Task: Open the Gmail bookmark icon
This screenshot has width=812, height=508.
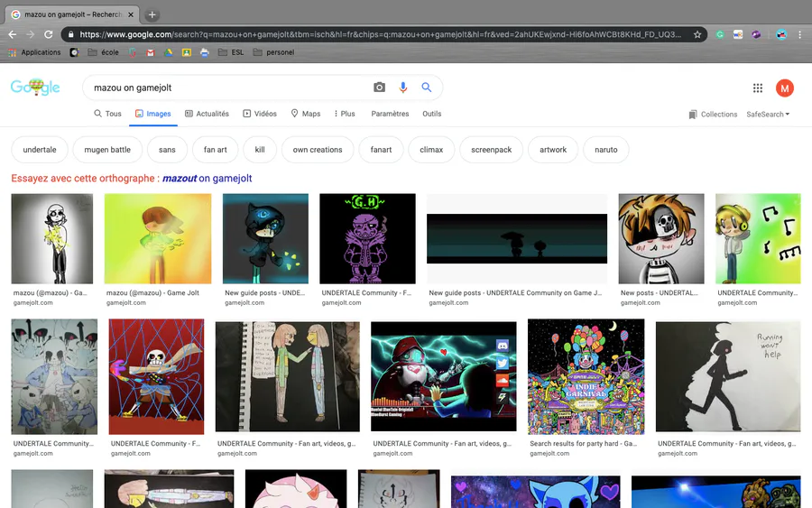Action: (x=150, y=52)
